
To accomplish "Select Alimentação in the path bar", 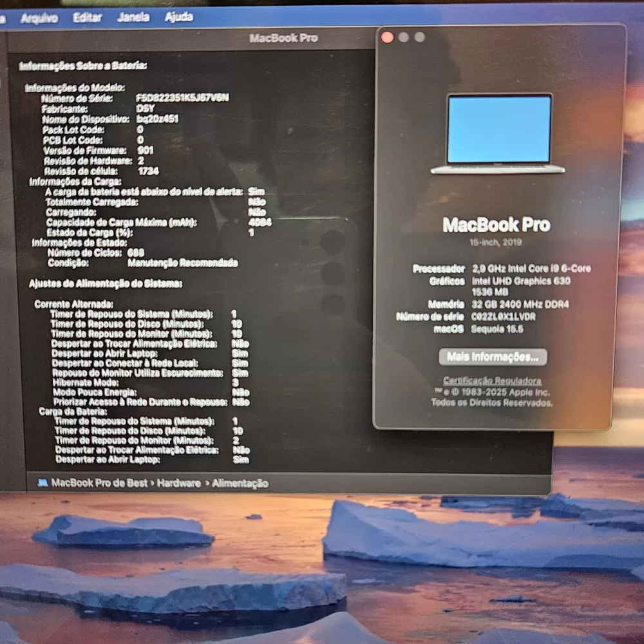I will (x=240, y=484).
